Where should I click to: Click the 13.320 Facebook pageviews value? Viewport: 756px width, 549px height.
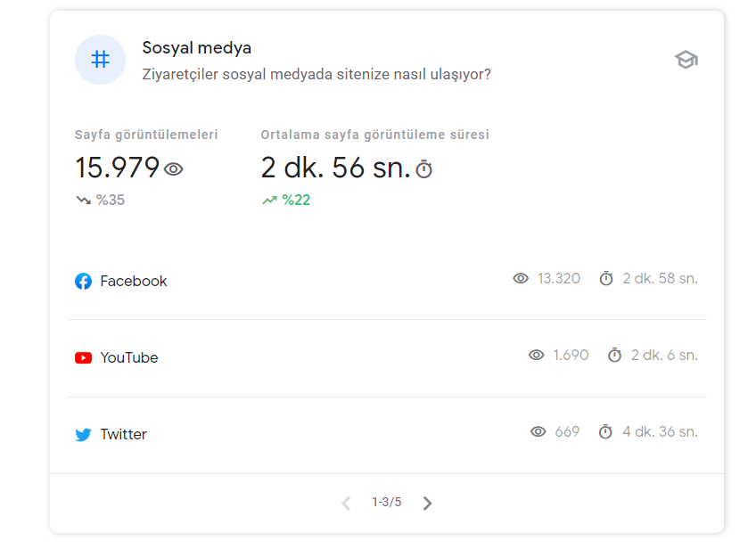point(559,279)
